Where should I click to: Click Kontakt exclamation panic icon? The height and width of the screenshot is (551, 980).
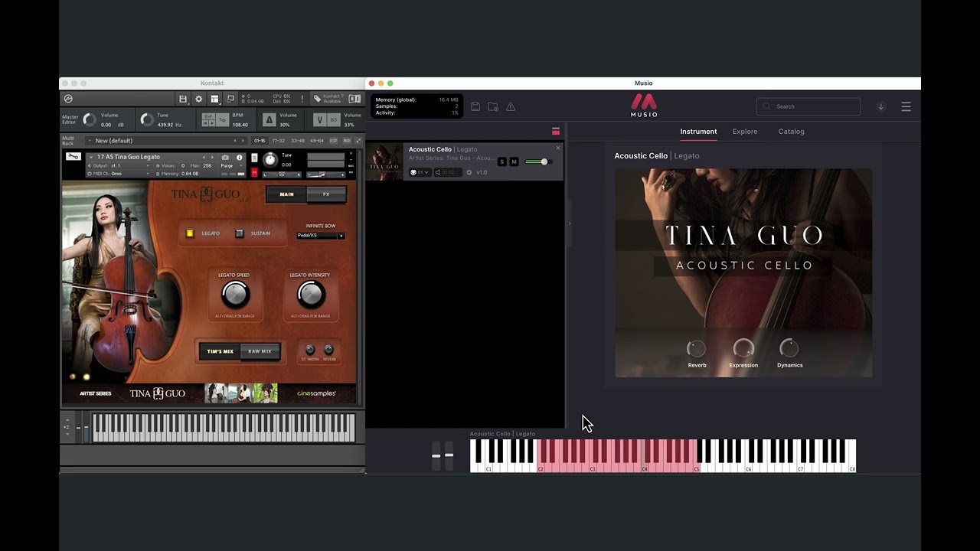302,99
